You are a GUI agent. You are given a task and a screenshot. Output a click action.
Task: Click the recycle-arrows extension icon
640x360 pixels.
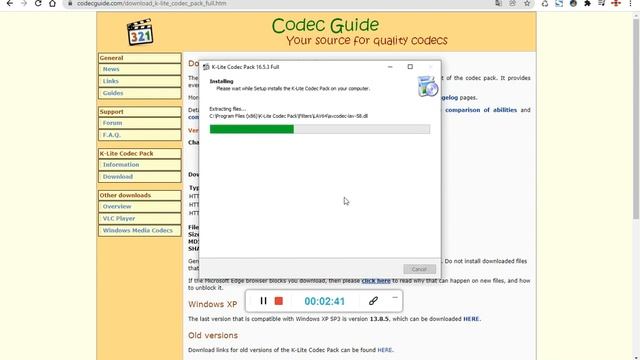coord(545,3)
